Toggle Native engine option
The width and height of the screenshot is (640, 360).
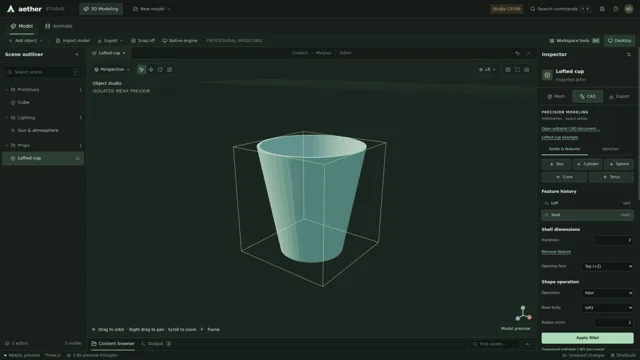(x=180, y=41)
